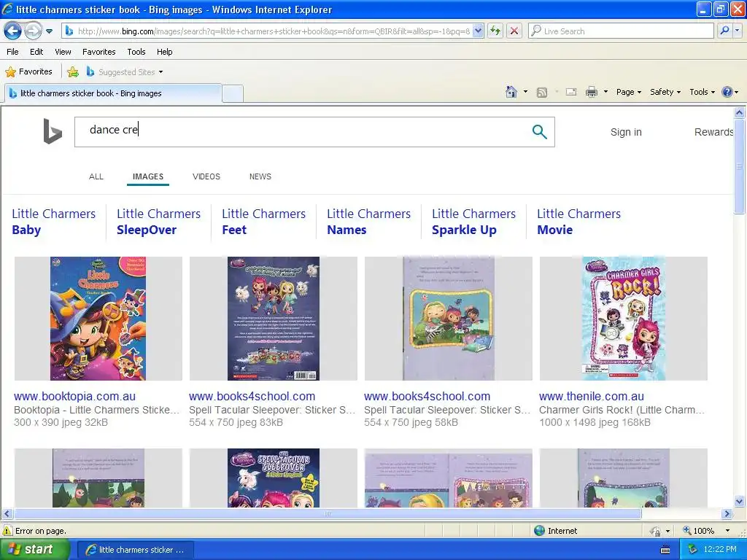747x560 pixels.
Task: Print the page with the printer icon
Action: 591,93
